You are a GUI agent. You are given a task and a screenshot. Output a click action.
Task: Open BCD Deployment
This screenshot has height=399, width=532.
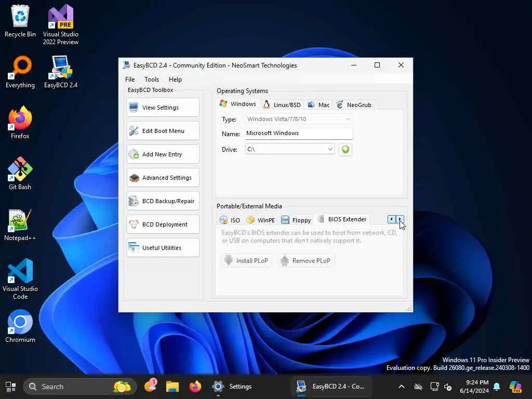coord(163,224)
